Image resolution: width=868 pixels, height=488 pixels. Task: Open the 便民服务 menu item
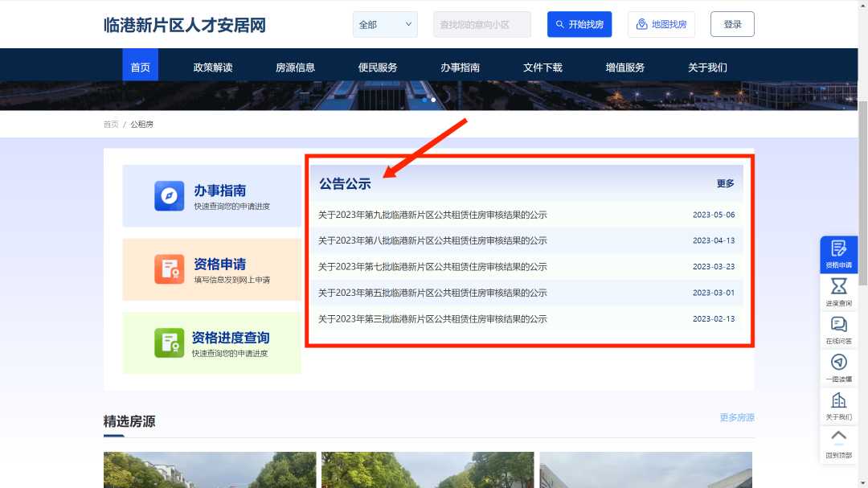point(378,68)
